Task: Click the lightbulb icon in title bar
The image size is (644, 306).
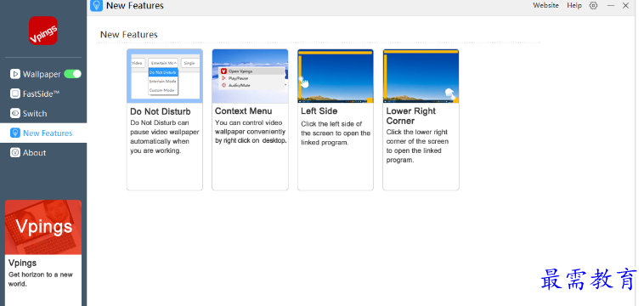Action: pyautogui.click(x=97, y=5)
